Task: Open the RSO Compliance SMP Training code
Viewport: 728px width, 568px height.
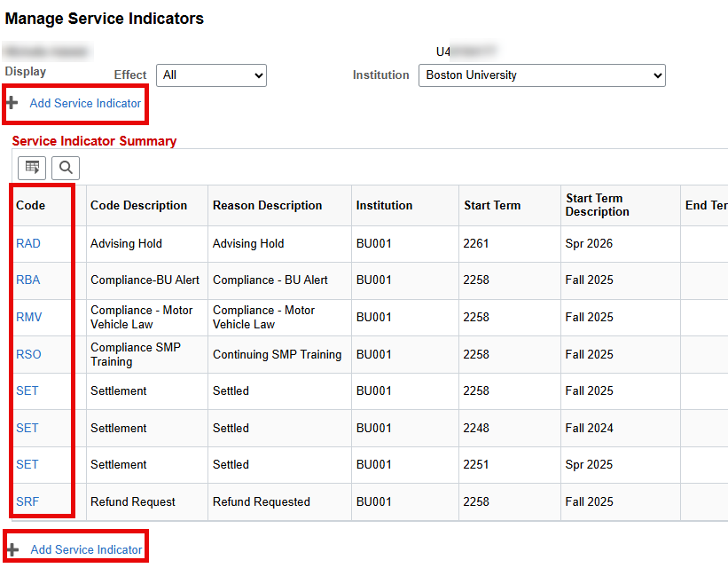Action: point(28,354)
